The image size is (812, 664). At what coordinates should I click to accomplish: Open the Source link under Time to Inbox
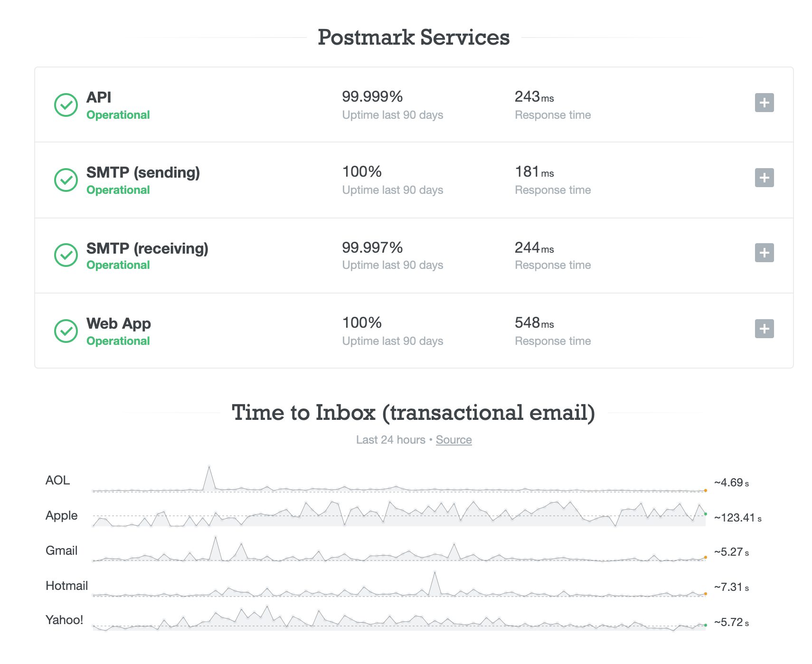coord(453,440)
